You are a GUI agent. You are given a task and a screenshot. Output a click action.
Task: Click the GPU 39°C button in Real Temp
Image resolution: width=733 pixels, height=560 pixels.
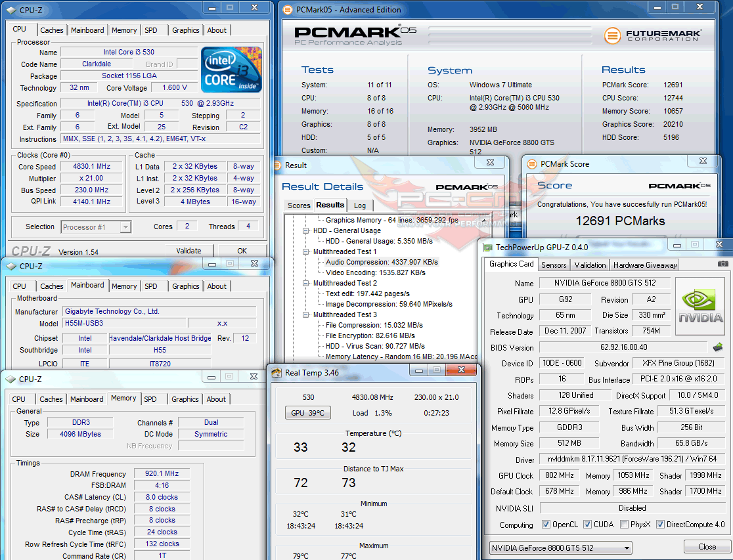click(x=307, y=413)
